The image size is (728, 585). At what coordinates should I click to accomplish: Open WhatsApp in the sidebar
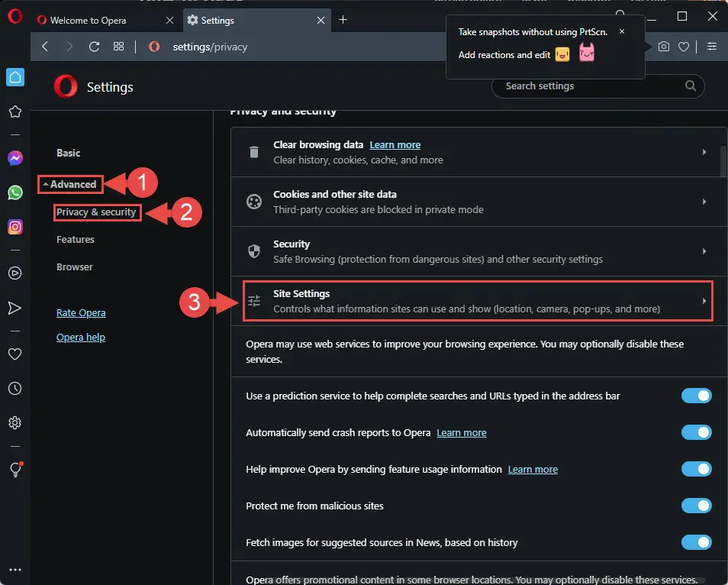coord(15,192)
